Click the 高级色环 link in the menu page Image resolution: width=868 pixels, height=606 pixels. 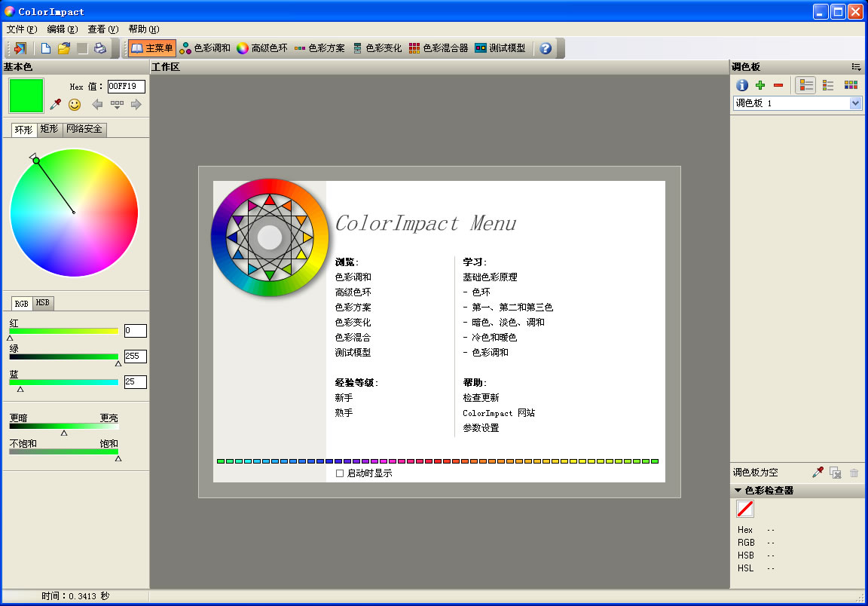click(353, 292)
